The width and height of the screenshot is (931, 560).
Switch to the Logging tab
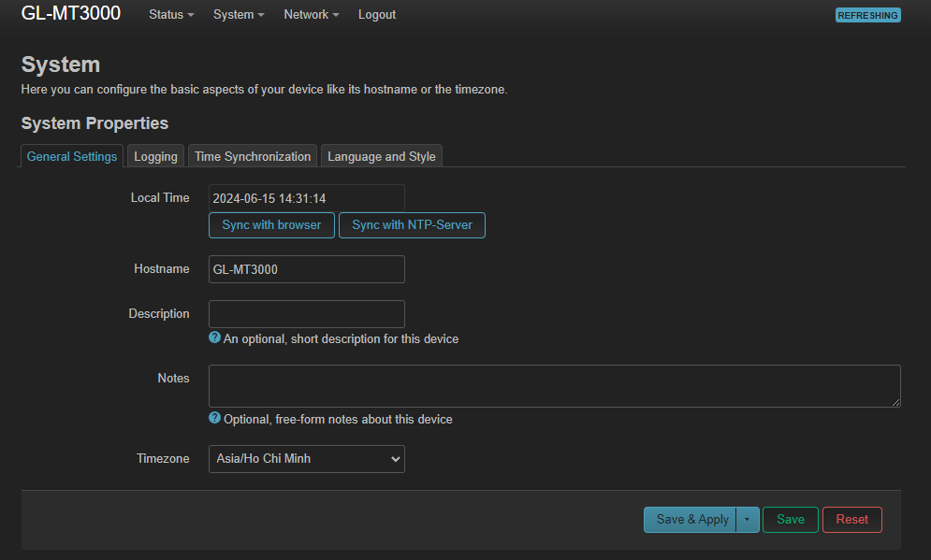click(x=155, y=157)
